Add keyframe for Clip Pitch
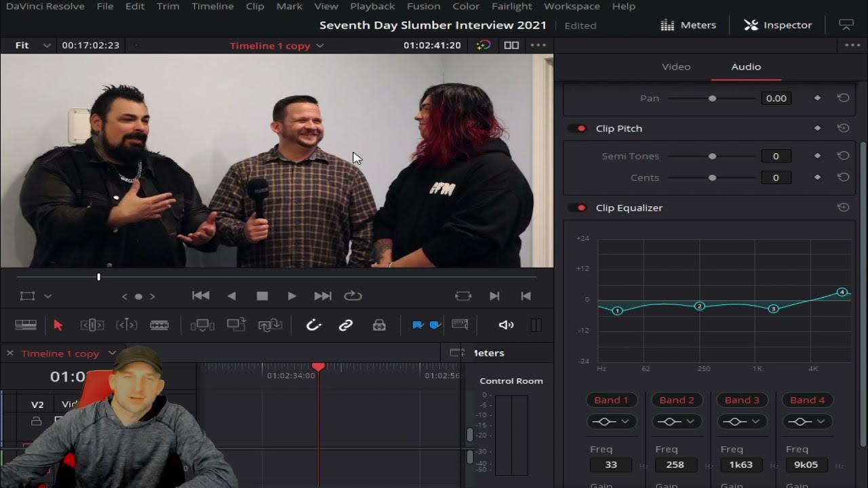The width and height of the screenshot is (868, 488). [817, 128]
